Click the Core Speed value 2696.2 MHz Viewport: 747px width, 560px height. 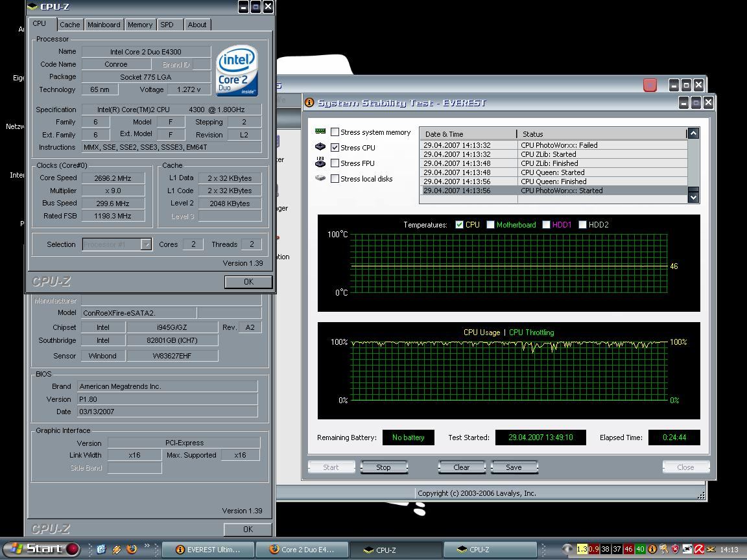coord(113,178)
